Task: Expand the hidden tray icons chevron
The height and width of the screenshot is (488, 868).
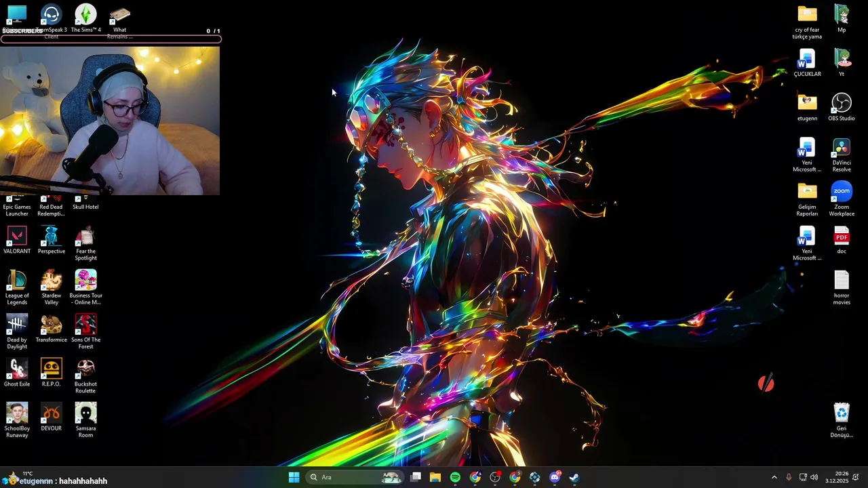Action: point(774,477)
